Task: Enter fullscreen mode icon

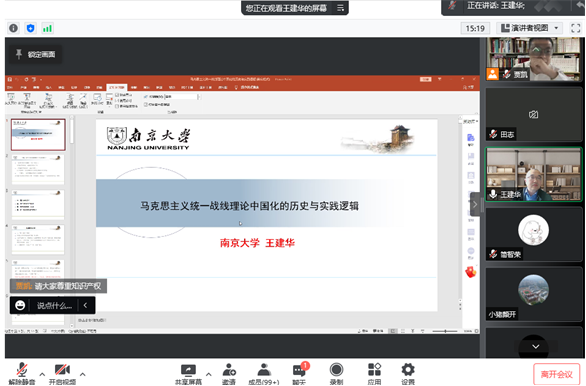Action: [576, 28]
